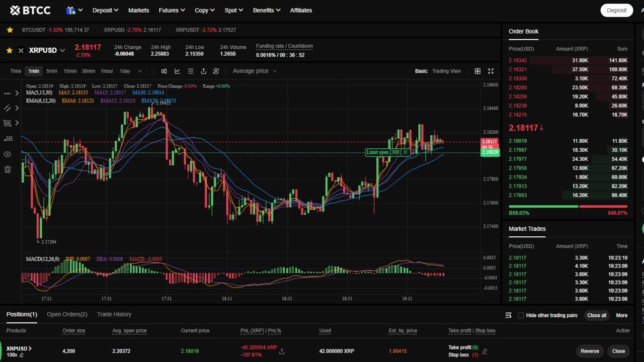Screen dimensions: 644x362
Task: Open the gift rewards icon in header
Action: [70, 10]
